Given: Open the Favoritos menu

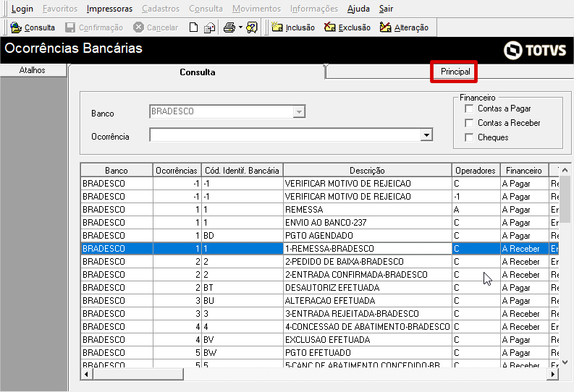Looking at the screenshot, I should 60,9.
